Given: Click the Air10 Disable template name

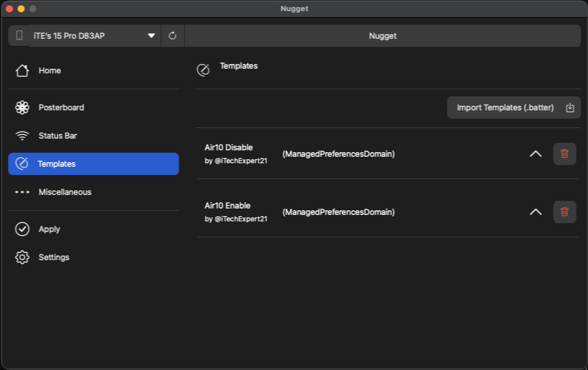Looking at the screenshot, I should 229,147.
